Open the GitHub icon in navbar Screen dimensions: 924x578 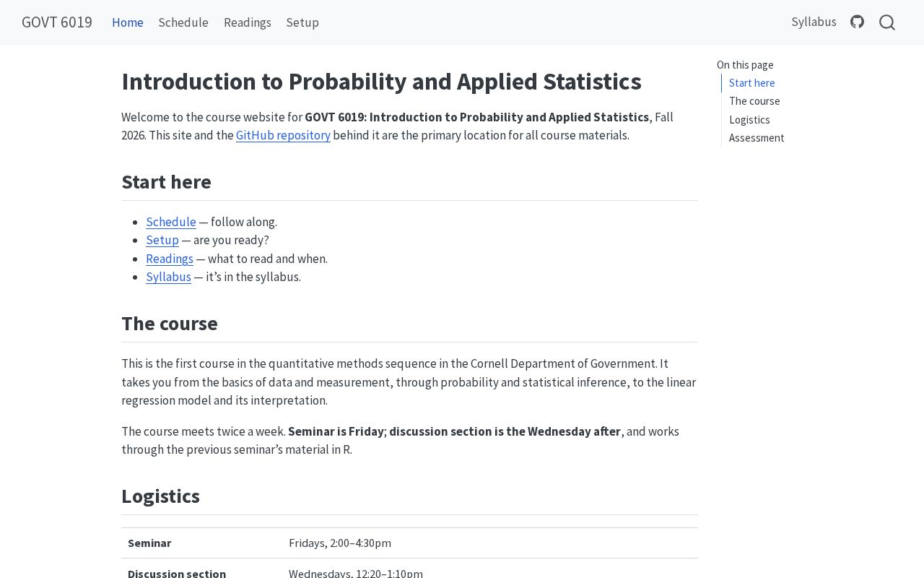click(857, 22)
